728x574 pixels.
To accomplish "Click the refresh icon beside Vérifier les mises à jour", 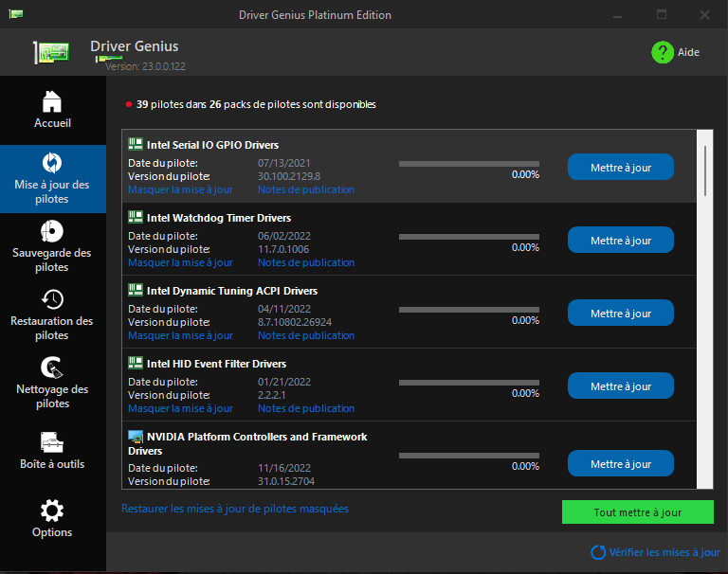I will click(x=598, y=552).
